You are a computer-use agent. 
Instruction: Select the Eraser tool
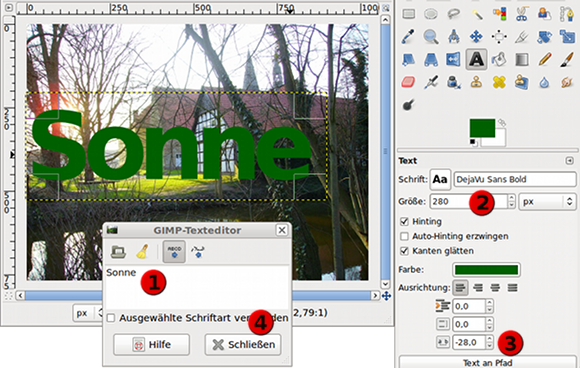408,82
